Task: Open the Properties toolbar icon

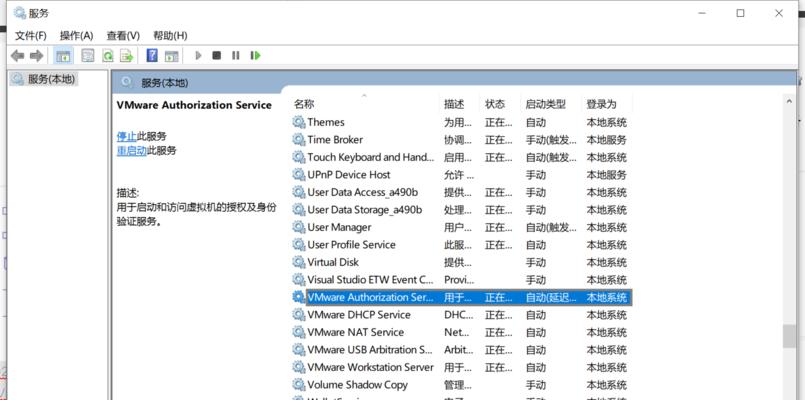Action: tap(88, 55)
